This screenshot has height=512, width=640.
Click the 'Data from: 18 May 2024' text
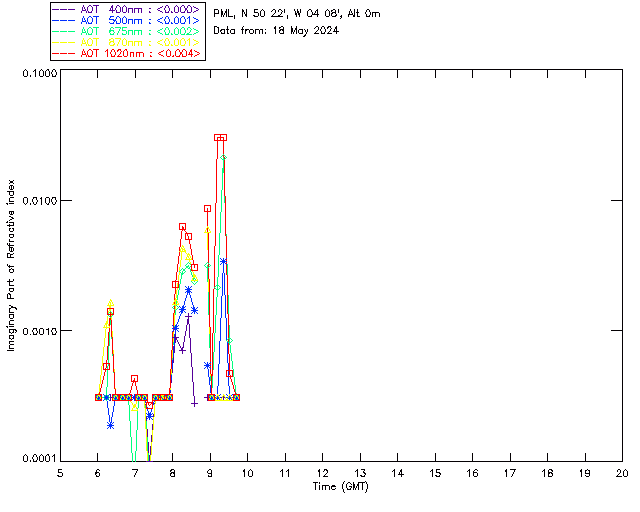(276, 30)
